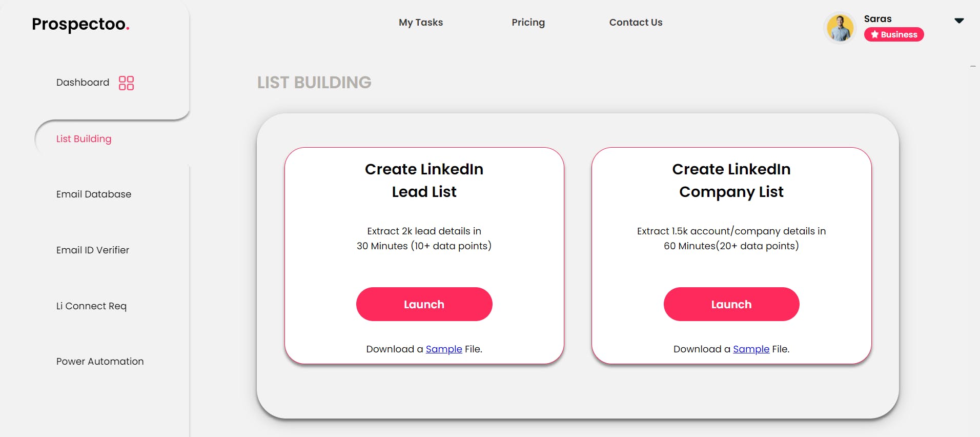Open Email Database from the sidebar
The height and width of the screenshot is (437, 980).
pos(94,194)
